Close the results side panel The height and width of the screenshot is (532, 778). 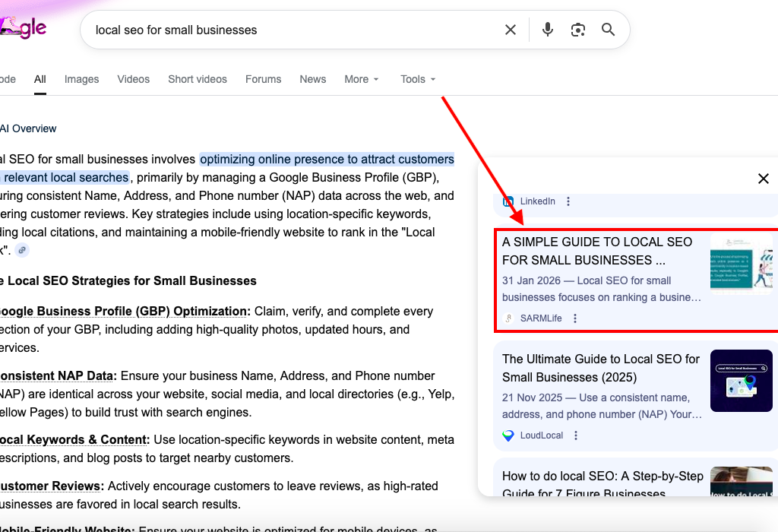click(x=764, y=178)
